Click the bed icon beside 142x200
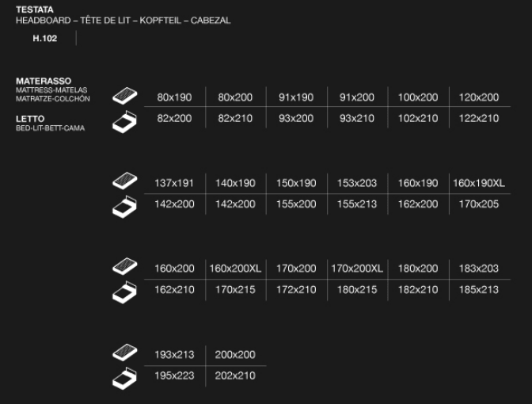 (124, 207)
